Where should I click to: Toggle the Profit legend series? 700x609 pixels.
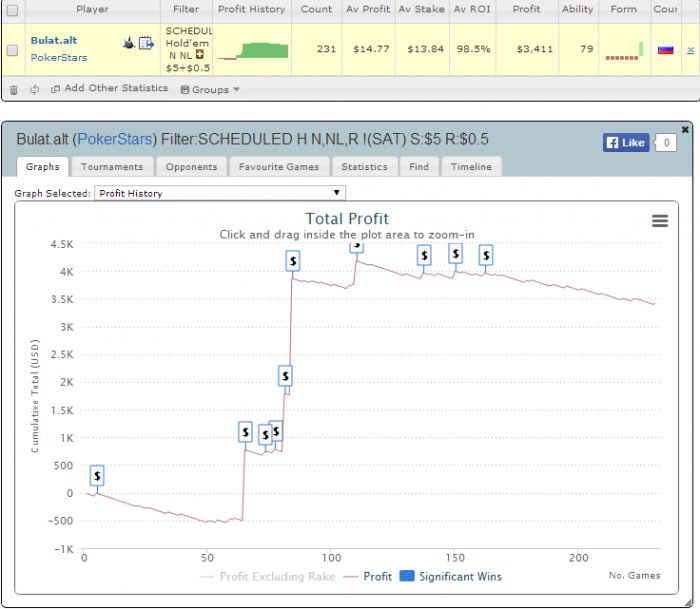[368, 576]
